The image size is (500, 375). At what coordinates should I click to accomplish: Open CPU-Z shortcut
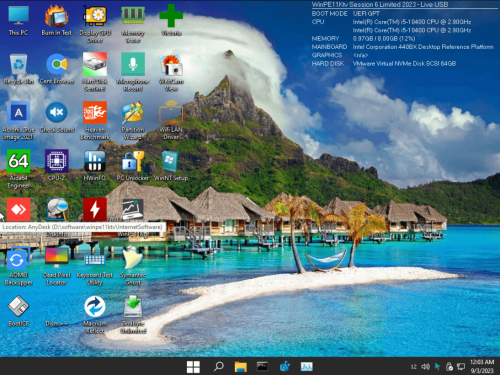tap(57, 166)
